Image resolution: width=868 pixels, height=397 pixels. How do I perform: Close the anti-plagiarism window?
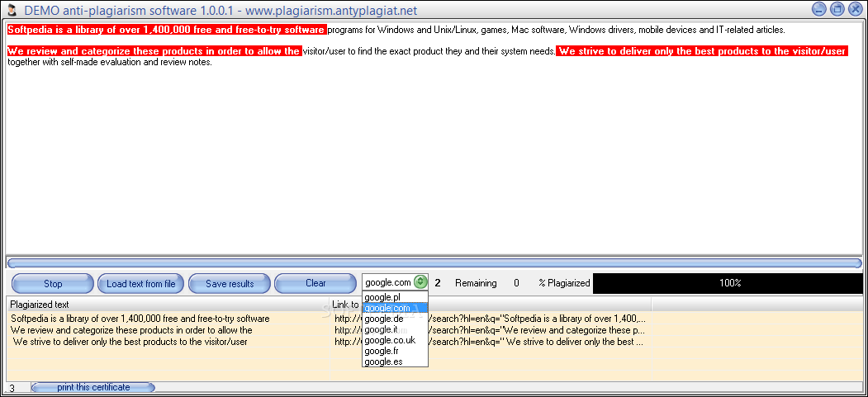pyautogui.click(x=856, y=9)
